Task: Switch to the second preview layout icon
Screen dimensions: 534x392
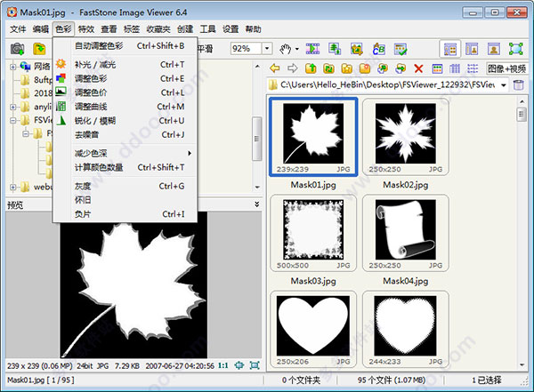Action: click(x=472, y=49)
